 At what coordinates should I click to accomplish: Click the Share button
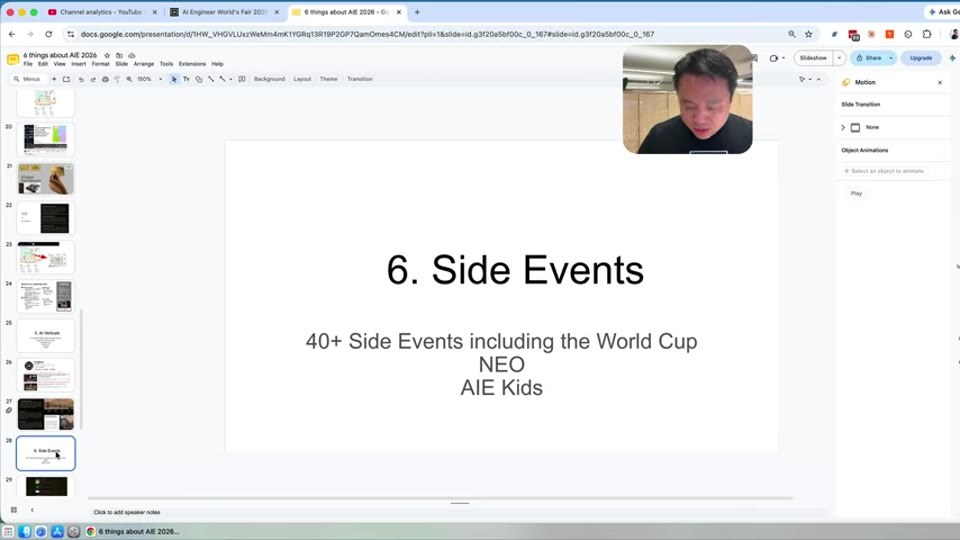click(868, 58)
